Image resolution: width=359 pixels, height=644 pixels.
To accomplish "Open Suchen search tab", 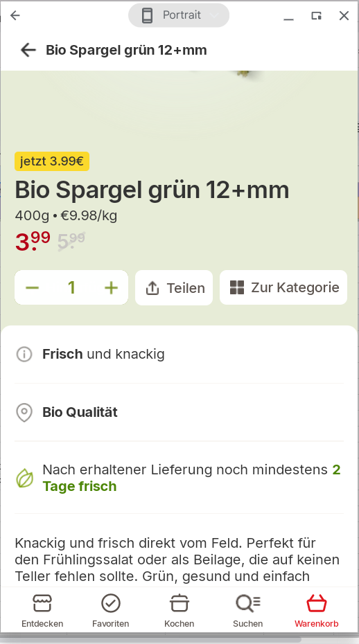I will tap(248, 611).
